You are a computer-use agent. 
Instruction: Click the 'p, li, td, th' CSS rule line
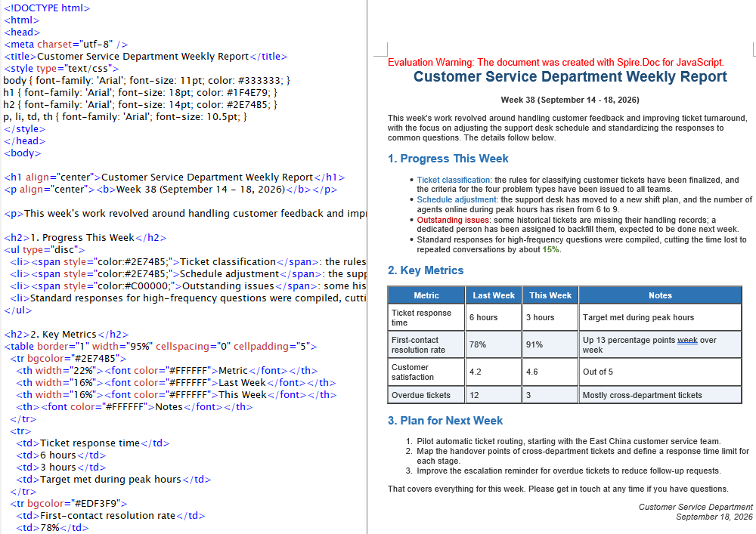click(x=125, y=116)
